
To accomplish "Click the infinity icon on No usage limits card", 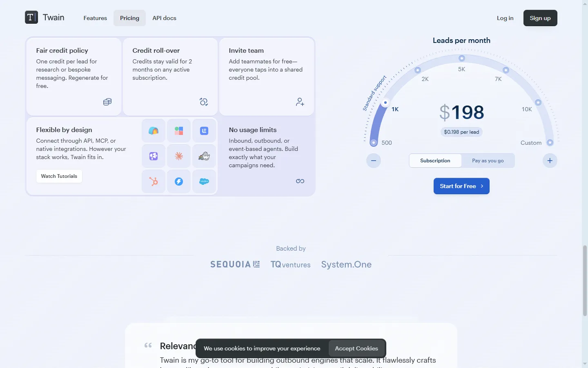I will tap(300, 181).
